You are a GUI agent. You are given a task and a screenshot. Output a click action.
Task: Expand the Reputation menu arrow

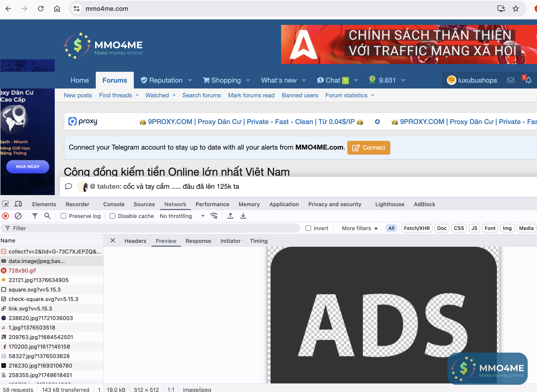(190, 80)
